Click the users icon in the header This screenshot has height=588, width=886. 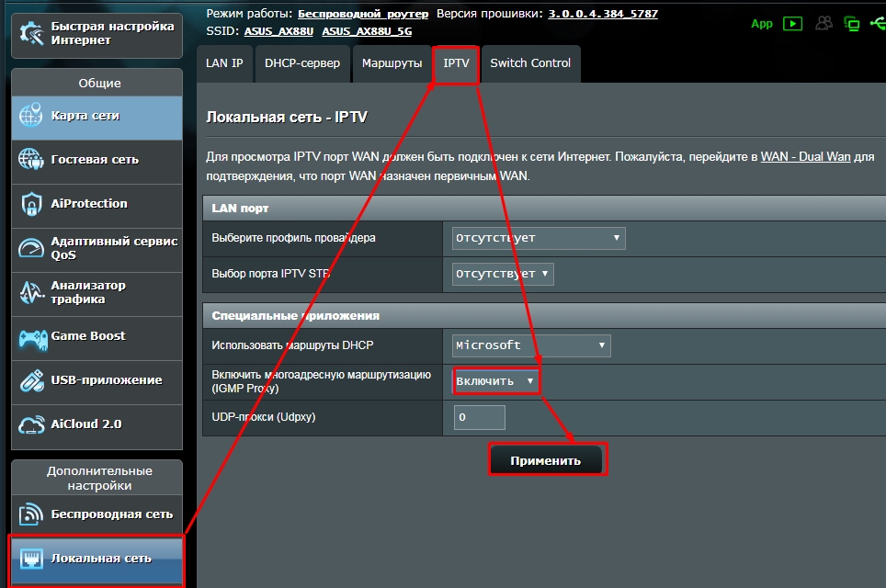(824, 23)
